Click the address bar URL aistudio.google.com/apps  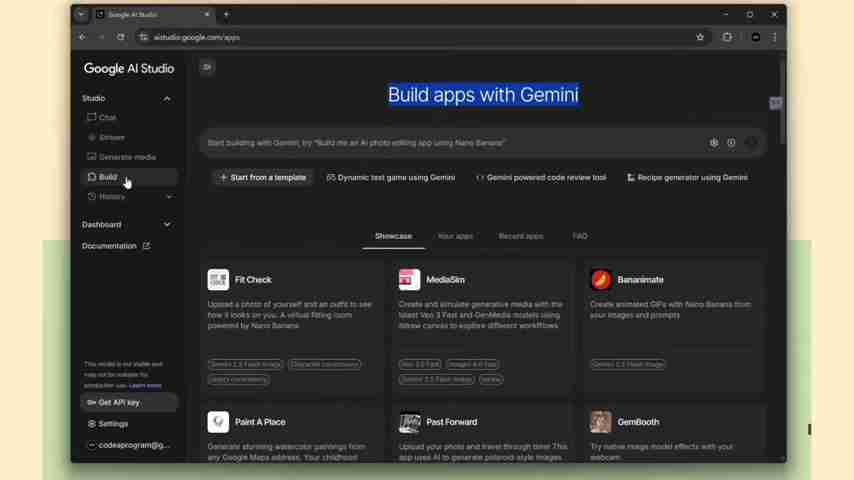(x=197, y=38)
